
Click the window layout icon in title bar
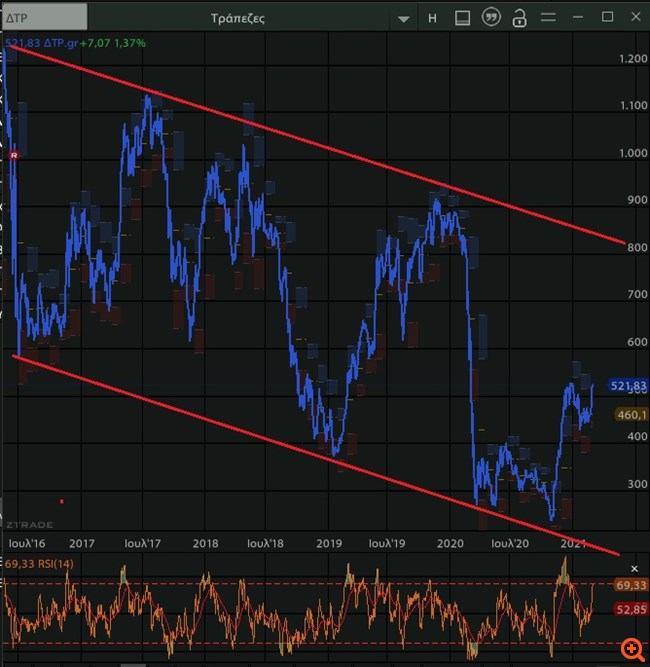pyautogui.click(x=461, y=18)
